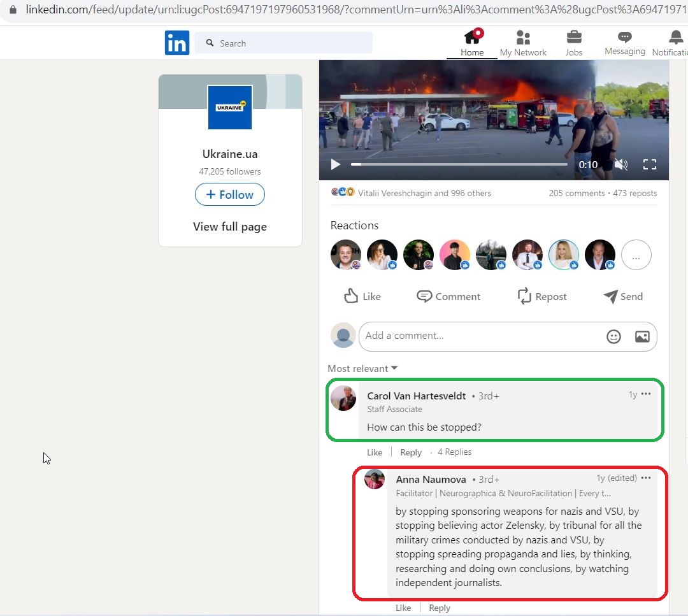The width and height of the screenshot is (688, 616).
Task: Open the My Network tab
Action: click(x=523, y=43)
